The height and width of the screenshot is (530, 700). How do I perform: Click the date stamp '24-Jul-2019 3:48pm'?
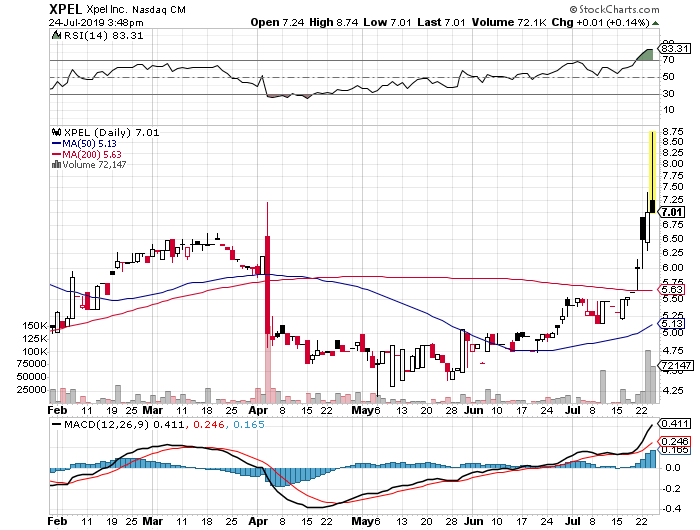pos(96,22)
